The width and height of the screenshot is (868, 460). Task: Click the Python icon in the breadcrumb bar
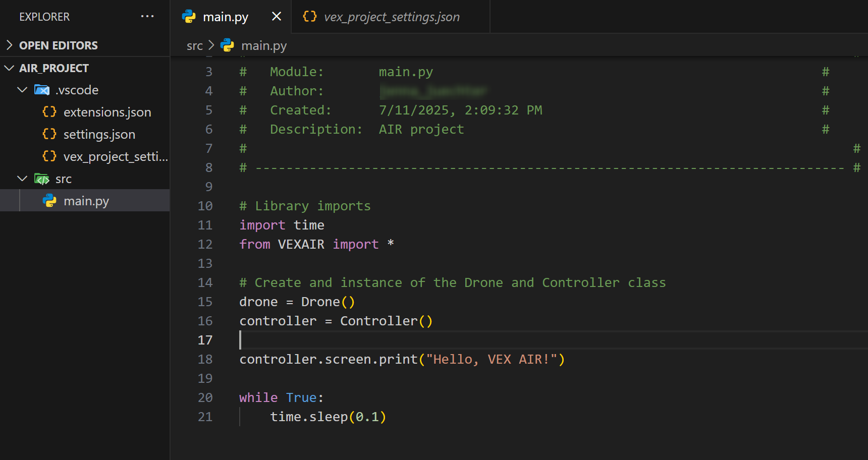pyautogui.click(x=227, y=45)
